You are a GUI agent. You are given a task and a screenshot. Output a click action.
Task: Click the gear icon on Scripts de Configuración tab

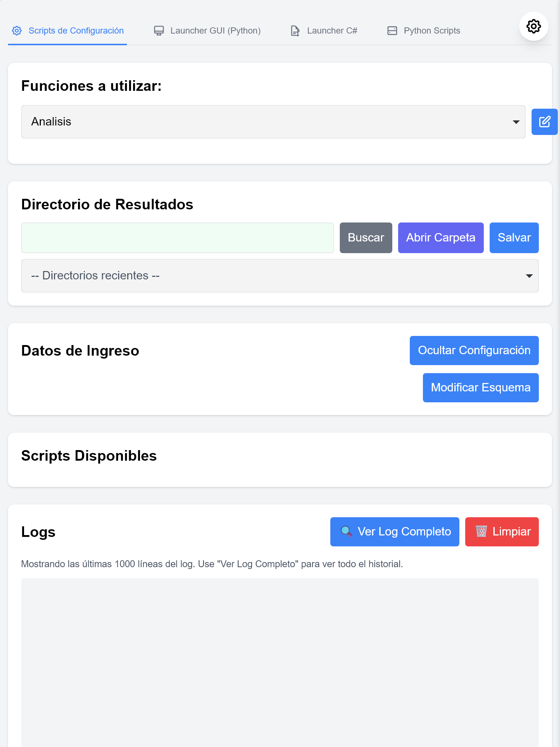click(x=17, y=31)
